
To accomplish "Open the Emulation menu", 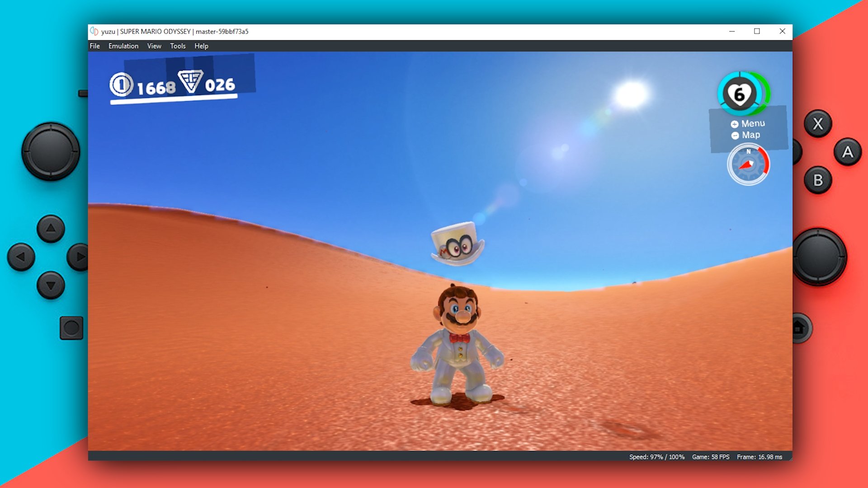I will point(123,46).
